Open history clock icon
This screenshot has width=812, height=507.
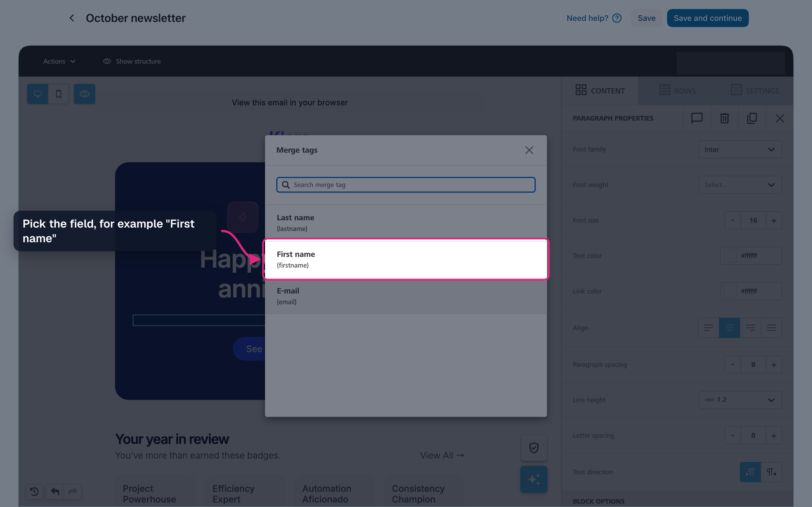[34, 492]
